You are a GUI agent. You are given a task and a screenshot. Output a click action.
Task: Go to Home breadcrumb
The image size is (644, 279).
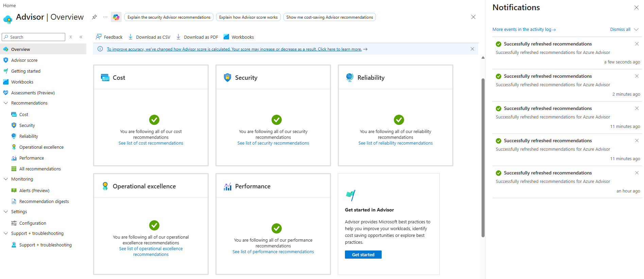coord(10,5)
